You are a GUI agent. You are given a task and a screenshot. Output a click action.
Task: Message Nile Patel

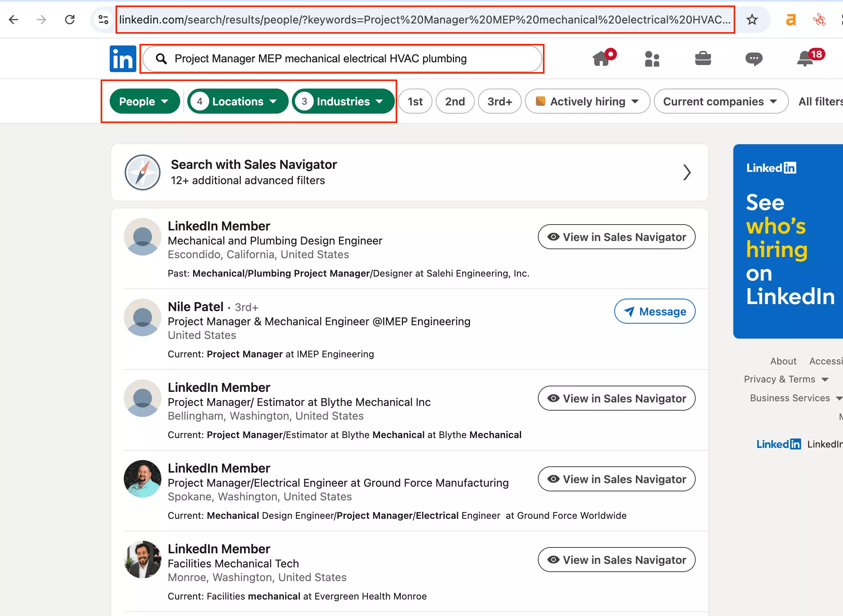pos(655,311)
